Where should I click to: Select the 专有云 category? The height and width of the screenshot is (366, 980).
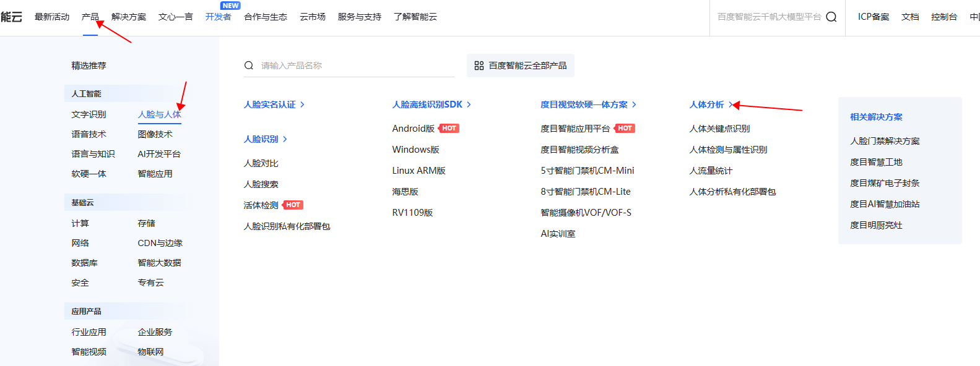click(x=150, y=283)
